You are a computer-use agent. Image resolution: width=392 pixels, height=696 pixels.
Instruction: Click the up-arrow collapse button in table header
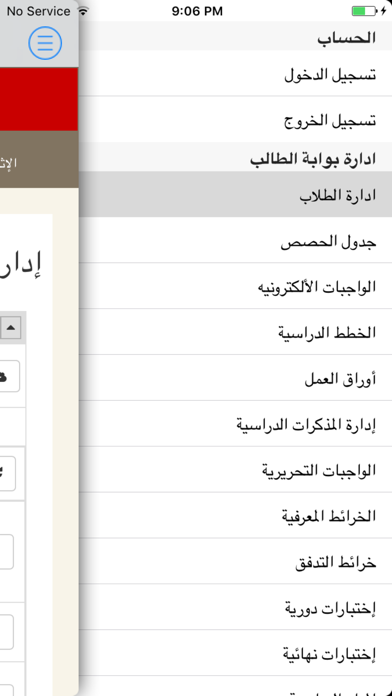pos(11,328)
